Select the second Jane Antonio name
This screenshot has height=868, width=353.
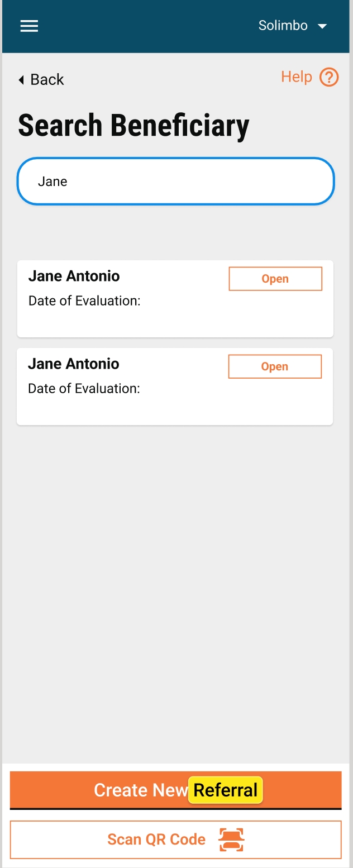[x=73, y=364]
